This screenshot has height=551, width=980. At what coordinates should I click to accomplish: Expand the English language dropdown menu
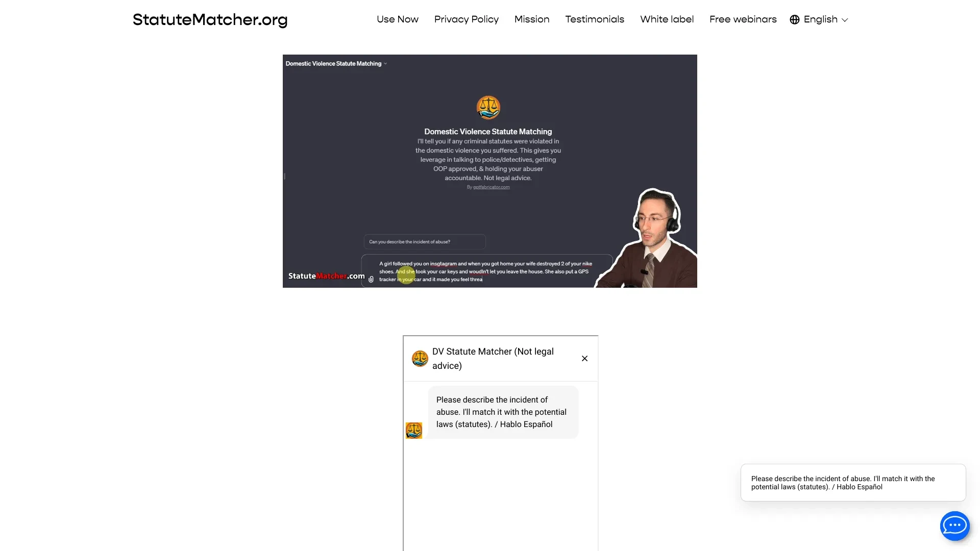pos(819,19)
